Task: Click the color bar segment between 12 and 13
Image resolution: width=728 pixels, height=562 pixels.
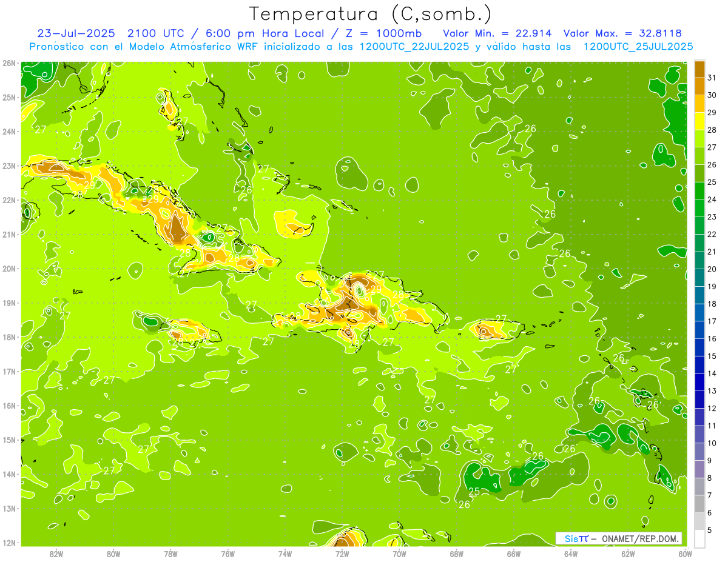Action: pos(699,400)
